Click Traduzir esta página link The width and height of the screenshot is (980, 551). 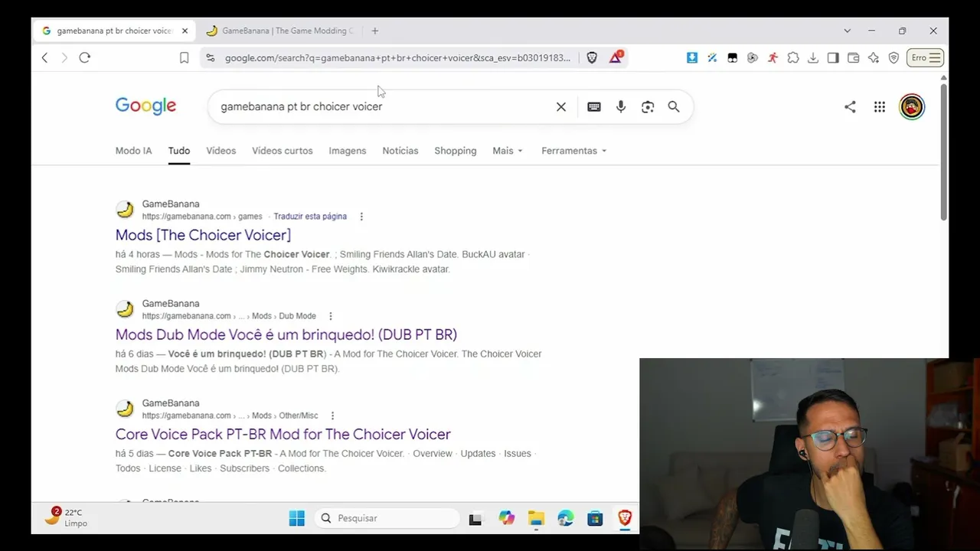(310, 217)
